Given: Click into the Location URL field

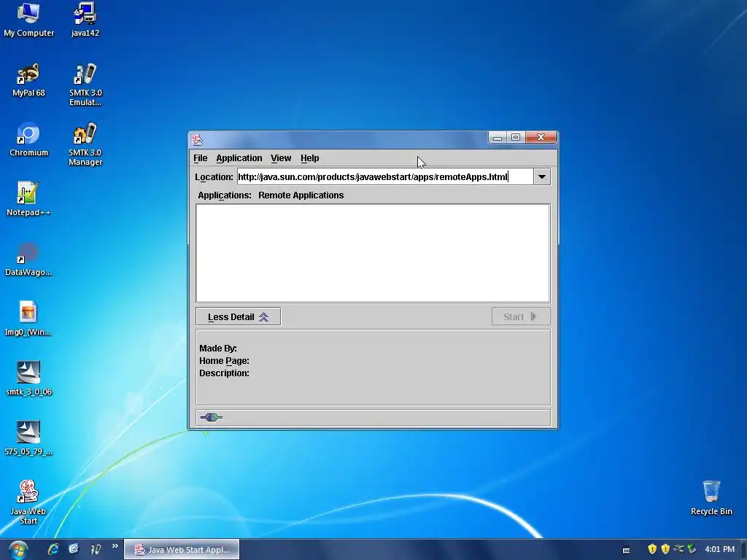Looking at the screenshot, I should pos(385,176).
